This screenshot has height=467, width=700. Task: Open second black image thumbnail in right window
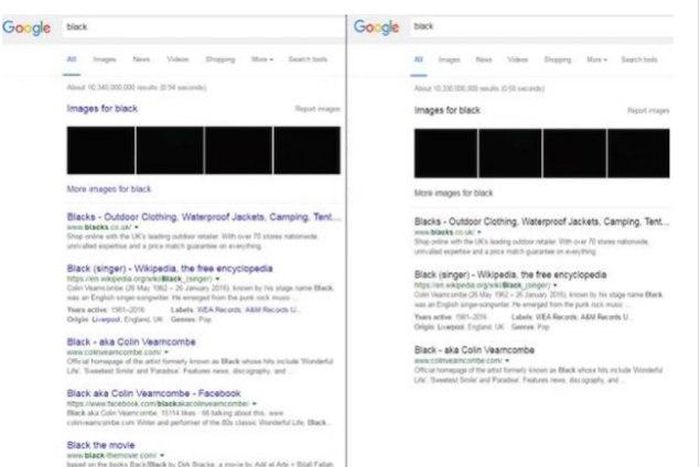pyautogui.click(x=510, y=153)
